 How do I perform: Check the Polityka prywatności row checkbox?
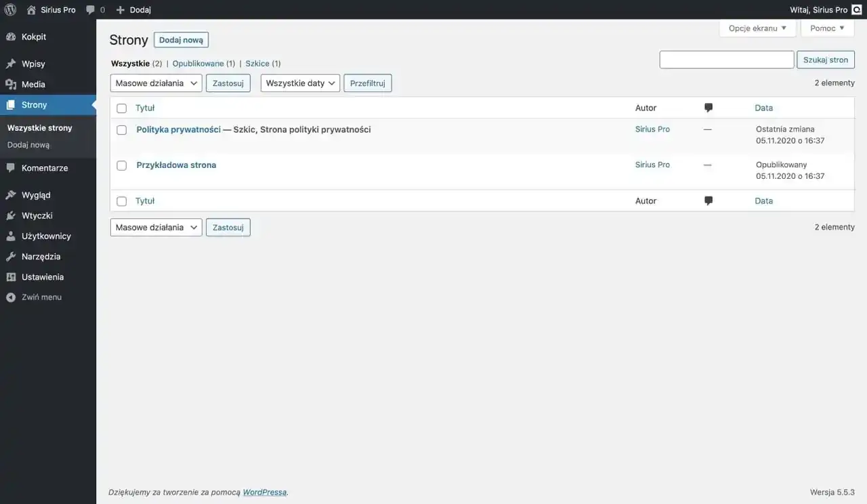click(121, 129)
